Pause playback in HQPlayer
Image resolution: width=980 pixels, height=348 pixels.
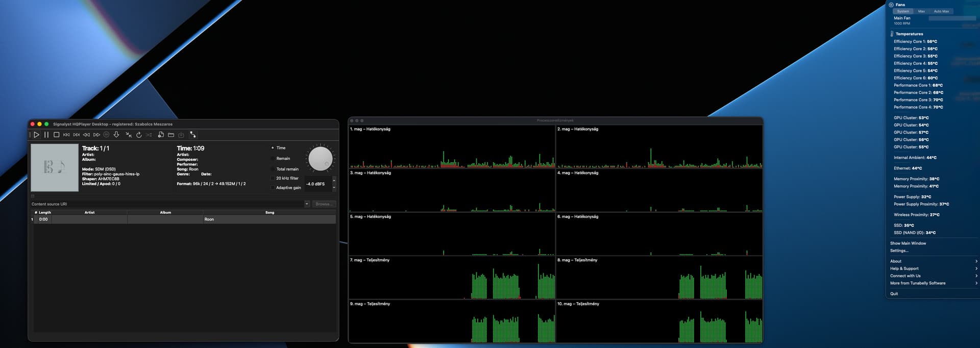click(46, 135)
